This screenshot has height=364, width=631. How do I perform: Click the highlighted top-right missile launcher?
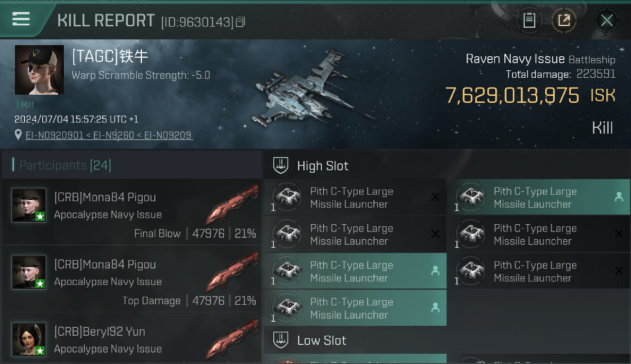pyautogui.click(x=542, y=198)
